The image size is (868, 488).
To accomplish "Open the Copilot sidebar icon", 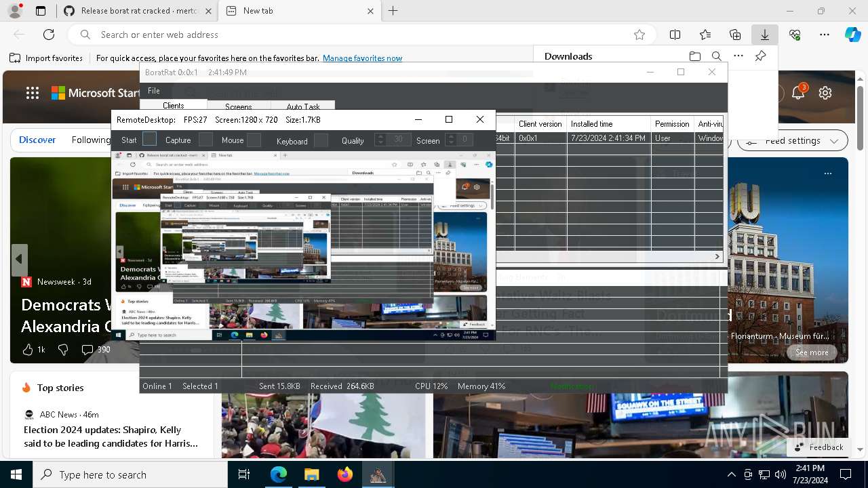I will (852, 35).
